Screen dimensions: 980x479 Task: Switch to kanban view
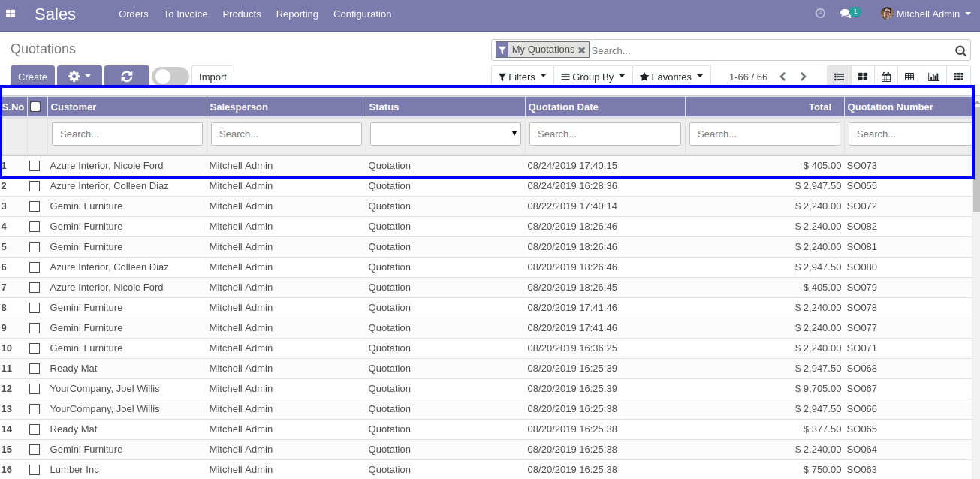pyautogui.click(x=863, y=77)
